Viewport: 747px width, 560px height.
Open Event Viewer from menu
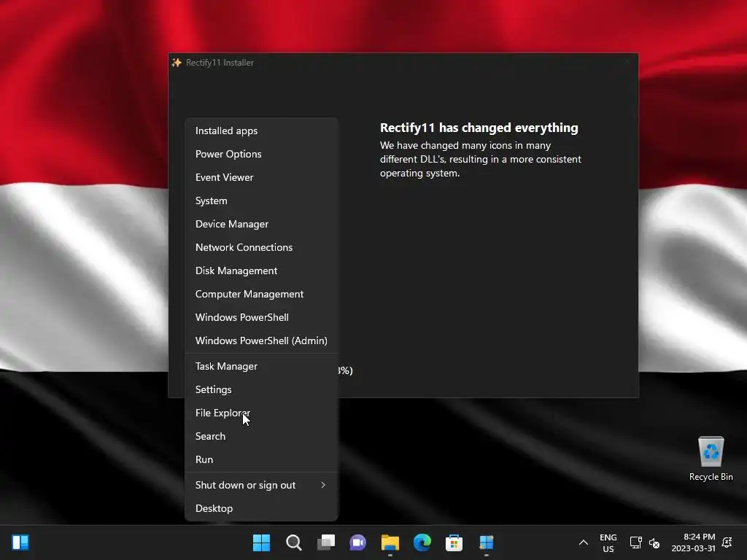click(x=262, y=177)
